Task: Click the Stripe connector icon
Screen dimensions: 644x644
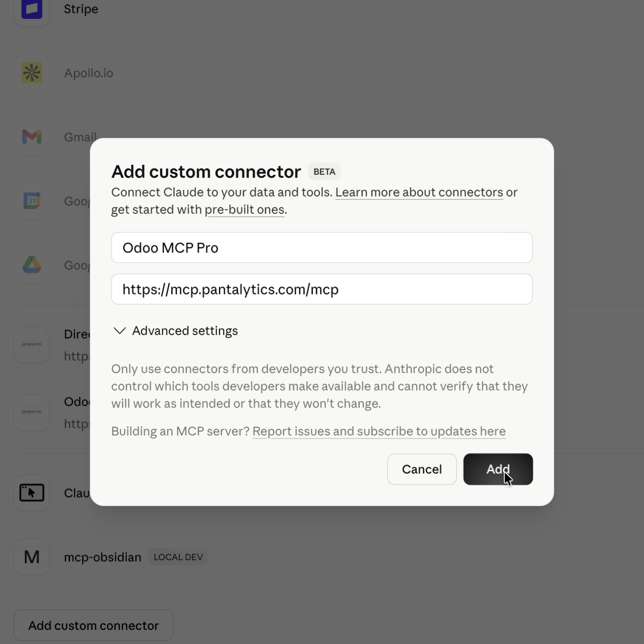Action: (x=32, y=9)
